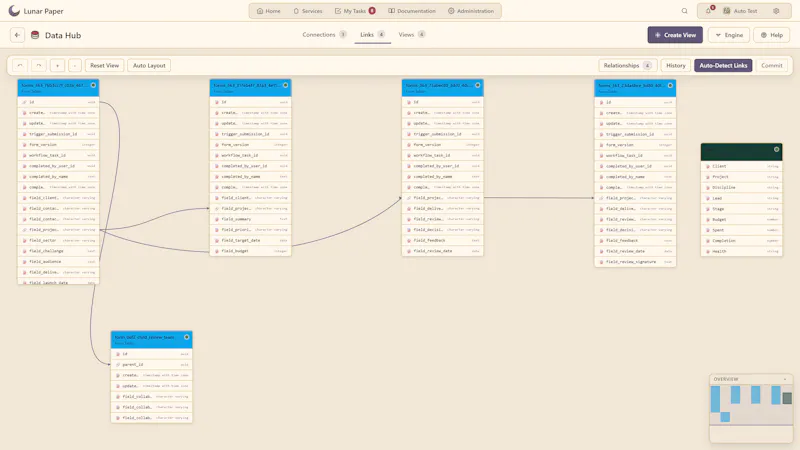Click Auto-Detect Links

click(723, 65)
